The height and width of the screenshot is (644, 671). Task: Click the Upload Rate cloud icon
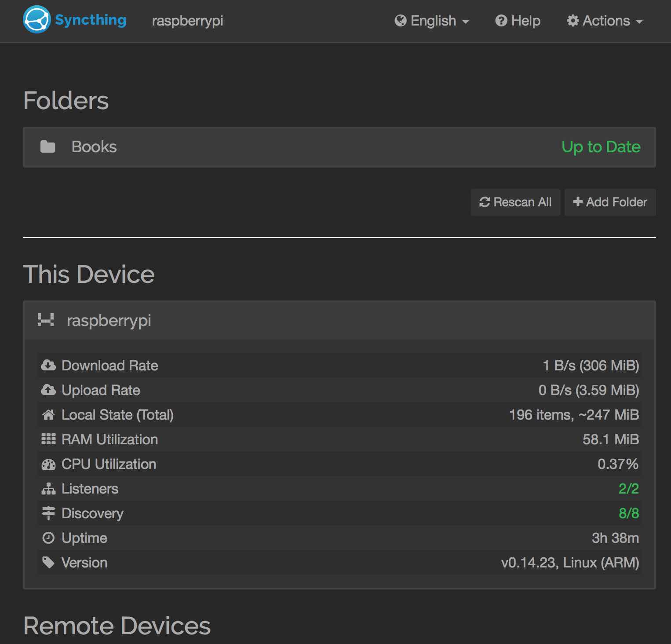pos(48,390)
